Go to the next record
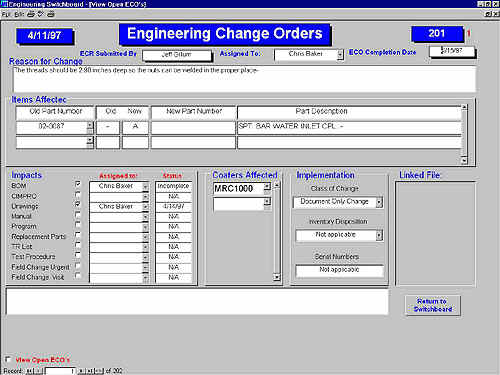This screenshot has width=500, height=375. click(x=82, y=371)
